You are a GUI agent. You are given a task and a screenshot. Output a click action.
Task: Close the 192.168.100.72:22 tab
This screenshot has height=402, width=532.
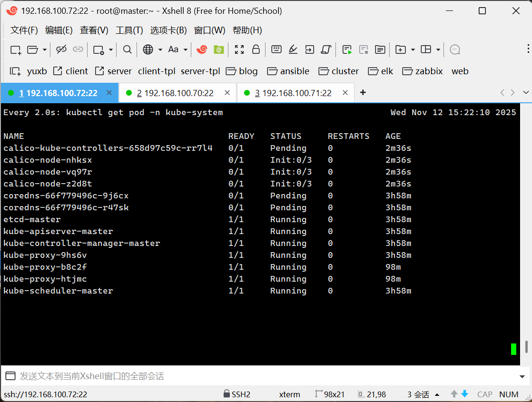point(109,93)
